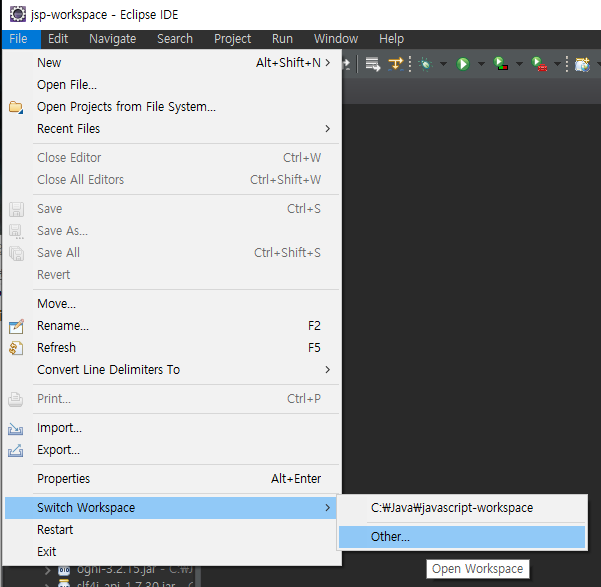Expand the Recent Files submenu arrow
Viewport: 601px width, 587px height.
tap(328, 129)
